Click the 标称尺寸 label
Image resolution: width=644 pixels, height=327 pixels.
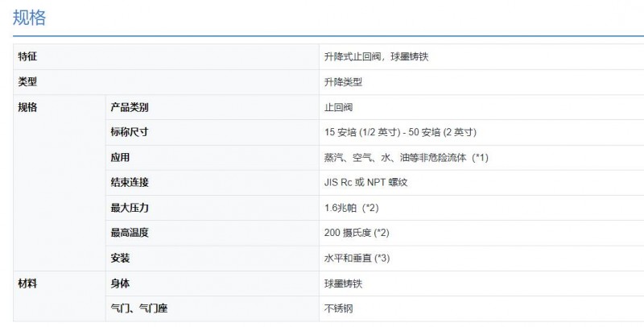coord(130,132)
